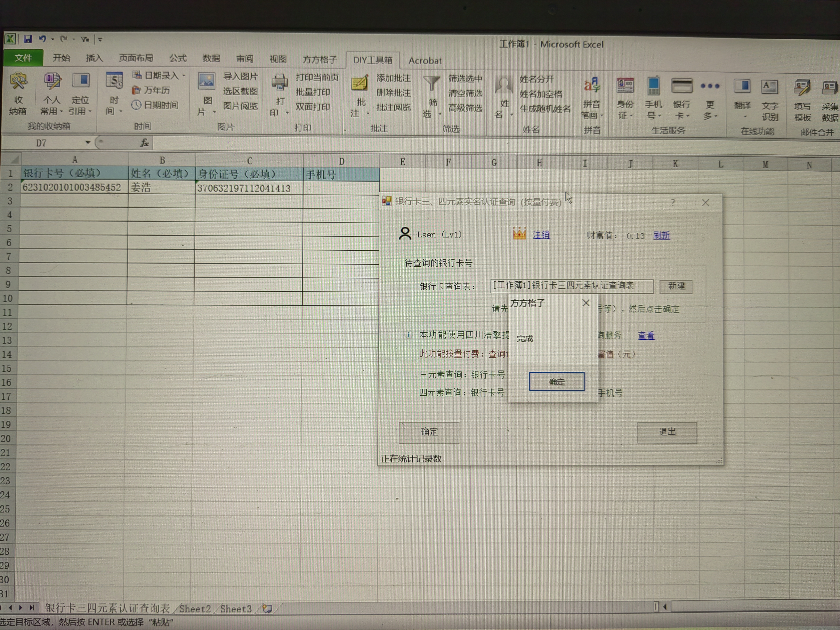Click the 退出 button in dialog
This screenshot has width=840, height=630.
coord(667,432)
